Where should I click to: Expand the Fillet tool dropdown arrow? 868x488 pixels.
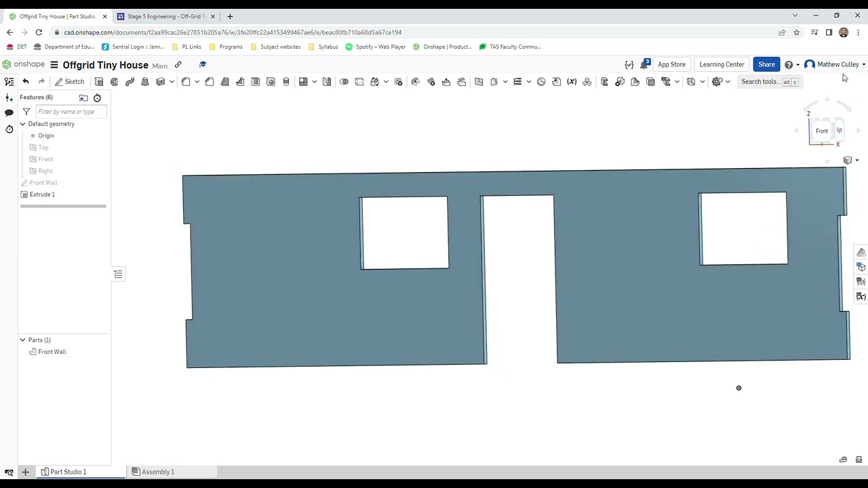click(x=197, y=81)
